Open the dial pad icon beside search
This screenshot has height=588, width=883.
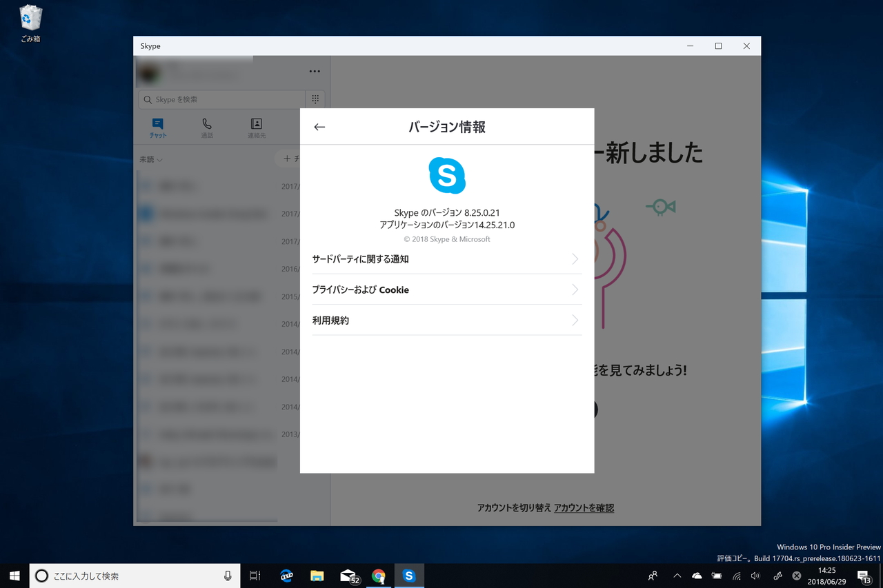coord(315,99)
